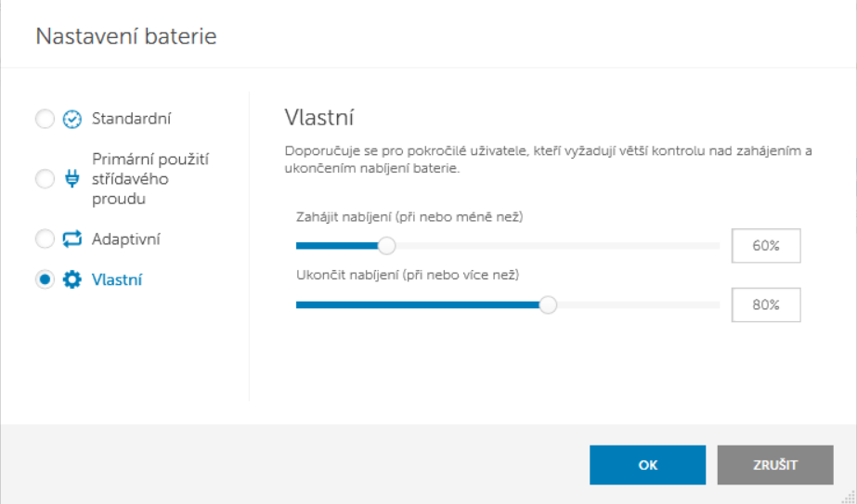The width and height of the screenshot is (857, 504).
Task: Click the Standardní option label
Action: pyautogui.click(x=131, y=119)
